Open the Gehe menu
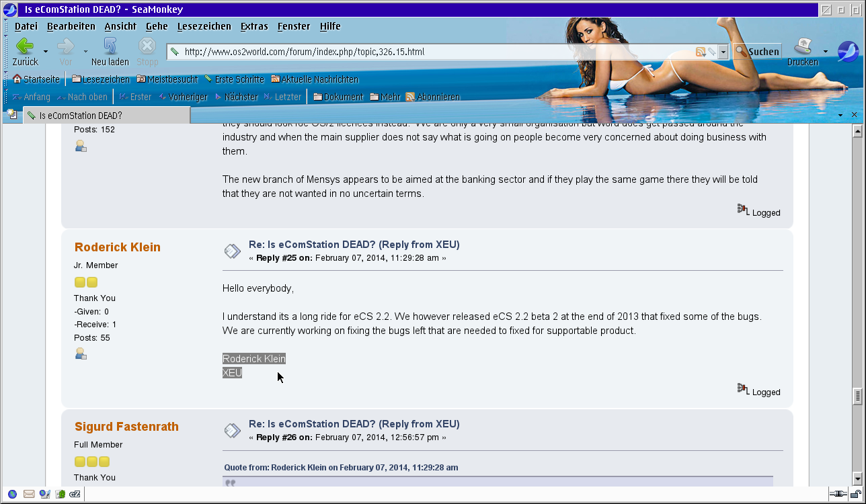Screen dimensions: 866x504 [x=157, y=26]
